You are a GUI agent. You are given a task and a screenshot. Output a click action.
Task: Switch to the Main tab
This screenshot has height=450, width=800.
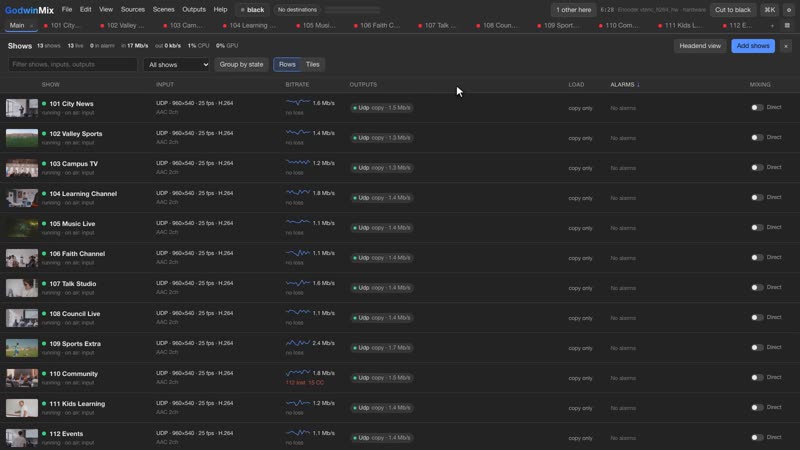click(x=17, y=26)
